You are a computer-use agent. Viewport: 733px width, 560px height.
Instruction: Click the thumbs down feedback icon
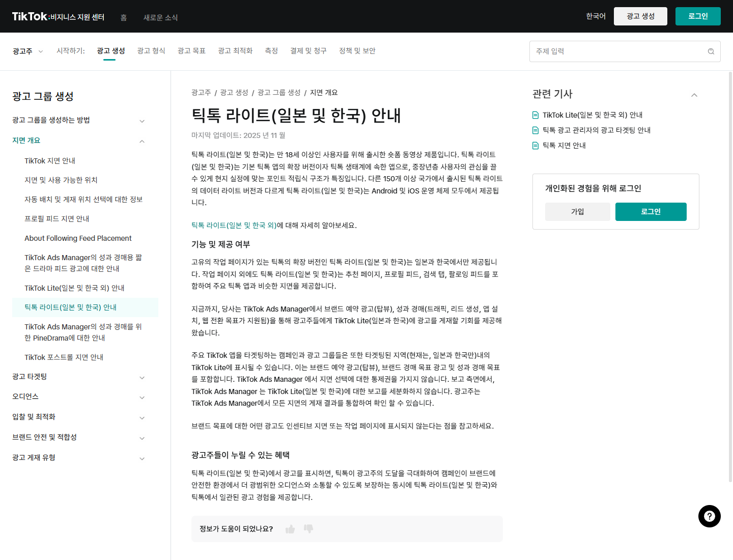point(308,529)
